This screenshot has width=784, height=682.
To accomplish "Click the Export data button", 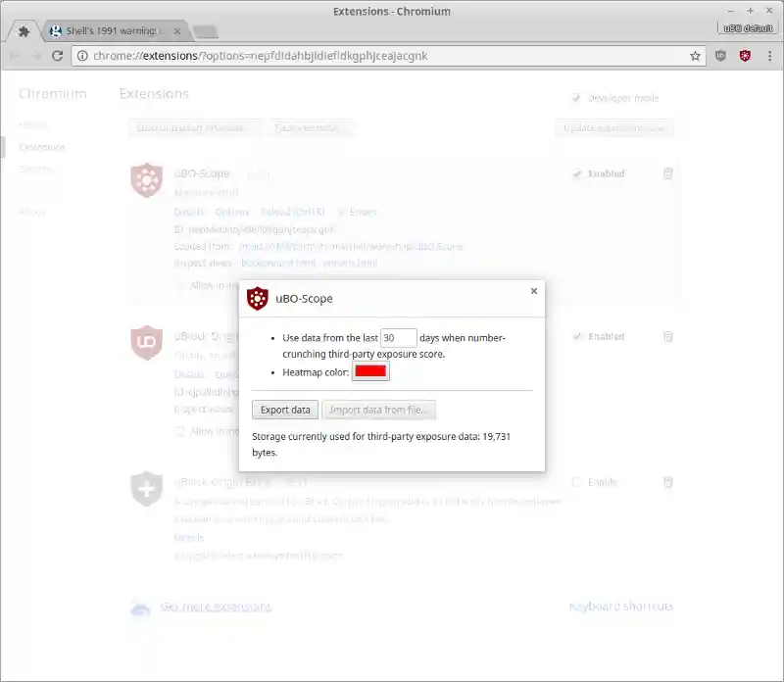I will coord(285,410).
